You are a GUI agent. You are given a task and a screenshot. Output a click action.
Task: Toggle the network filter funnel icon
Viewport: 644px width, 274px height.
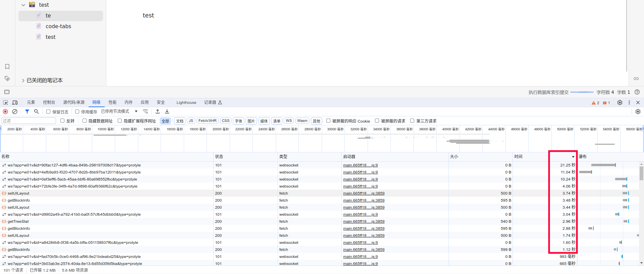[27, 112]
